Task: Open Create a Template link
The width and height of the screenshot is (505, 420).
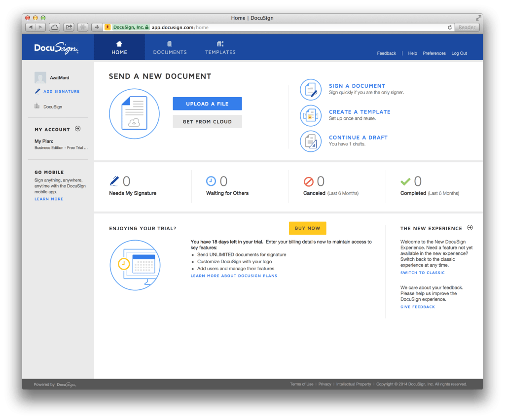Action: [360, 112]
